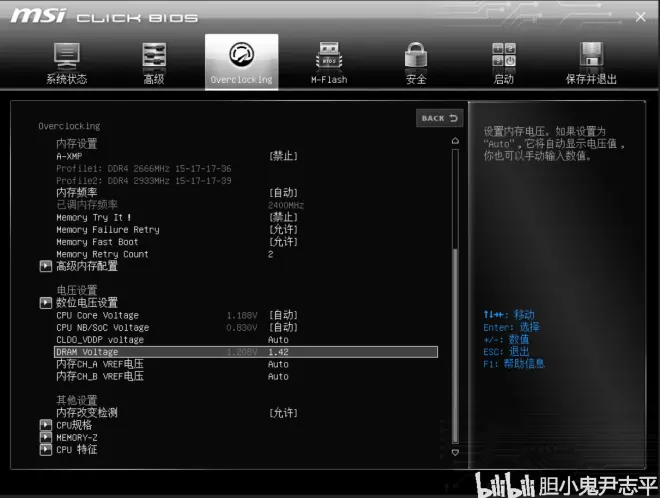Expand the CPU 特征 submenu arrow
660x498 pixels.
[45, 450]
